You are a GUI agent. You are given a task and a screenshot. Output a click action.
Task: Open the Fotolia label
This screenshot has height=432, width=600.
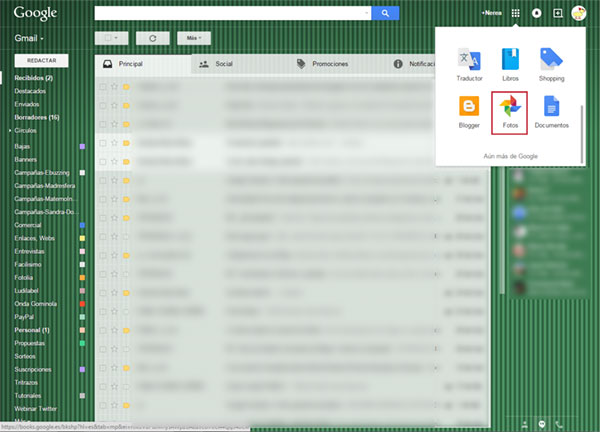tap(23, 277)
